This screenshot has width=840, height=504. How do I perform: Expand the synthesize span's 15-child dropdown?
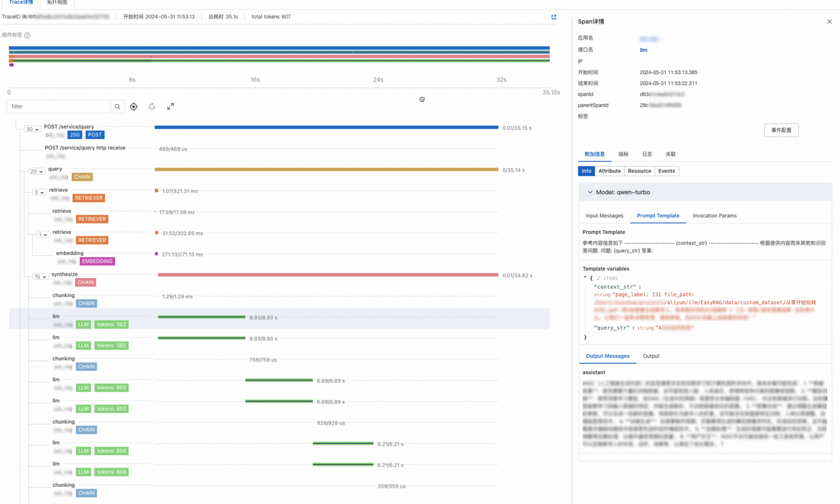41,277
